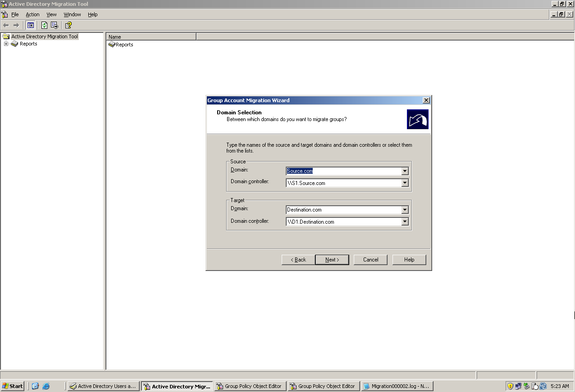Open the View menu

(x=52, y=14)
